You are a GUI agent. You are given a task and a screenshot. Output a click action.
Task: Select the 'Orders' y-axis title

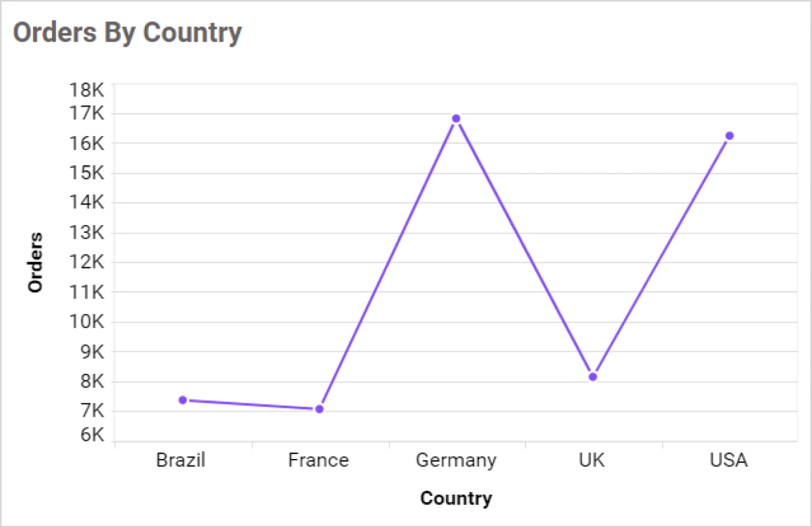pyautogui.click(x=35, y=262)
